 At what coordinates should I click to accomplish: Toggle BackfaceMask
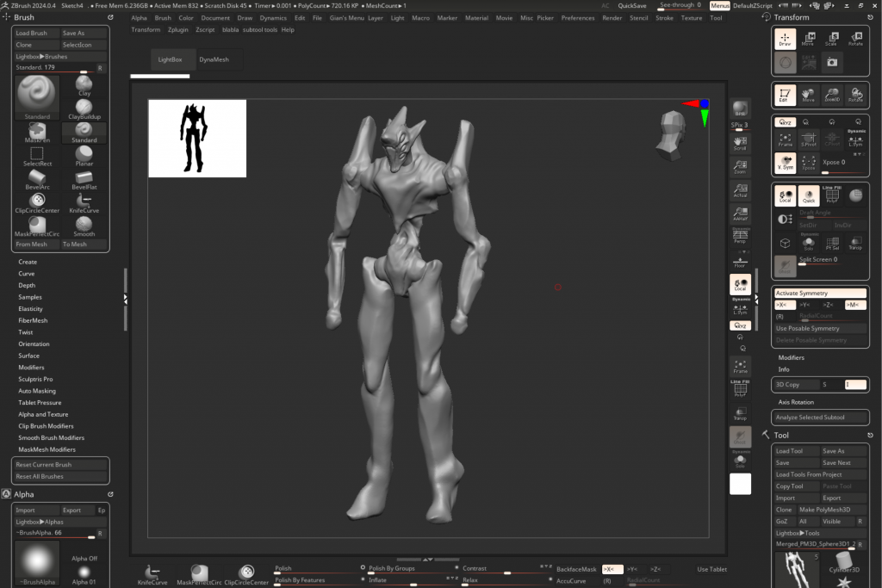(x=576, y=569)
